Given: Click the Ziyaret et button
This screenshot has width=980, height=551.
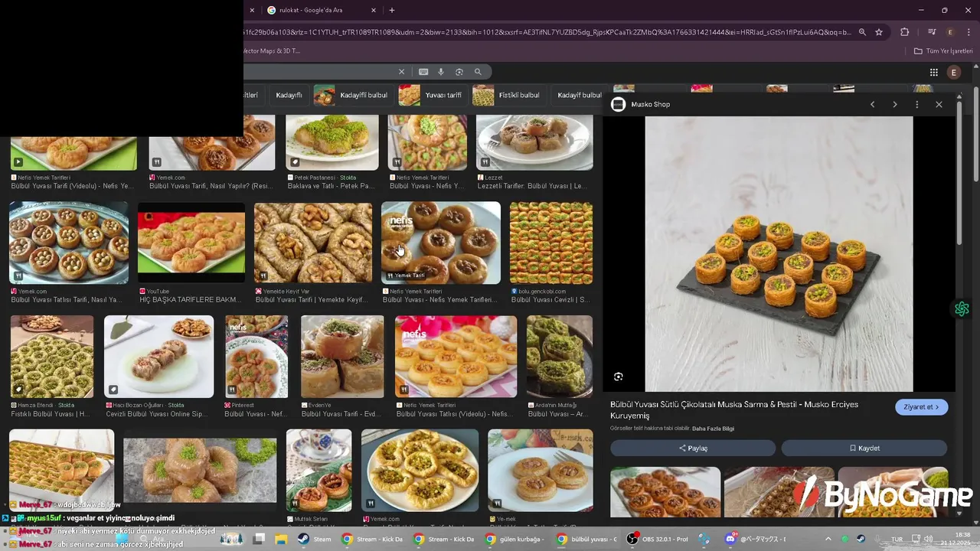Looking at the screenshot, I should point(922,407).
